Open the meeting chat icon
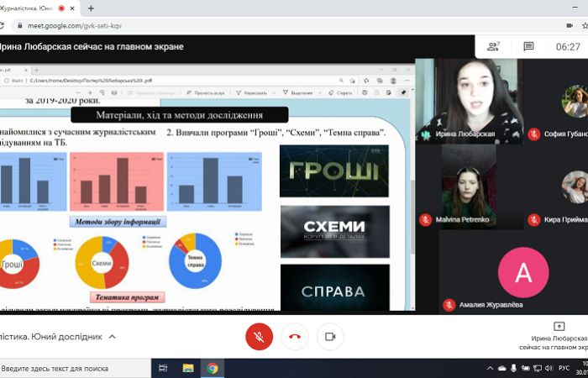Screen dimensions: 588x378 tap(528, 47)
